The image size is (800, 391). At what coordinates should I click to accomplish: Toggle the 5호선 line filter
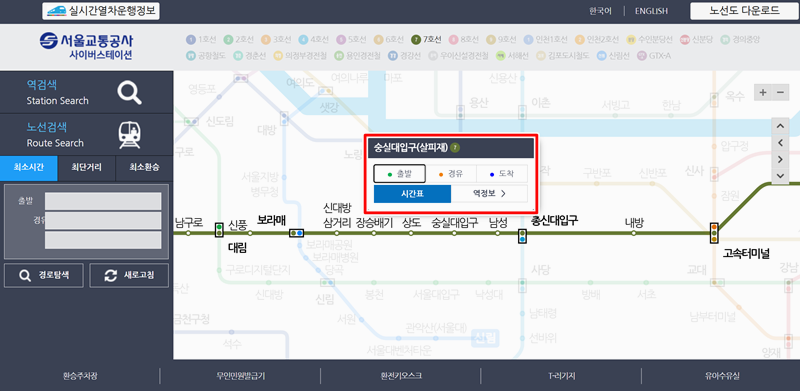352,39
